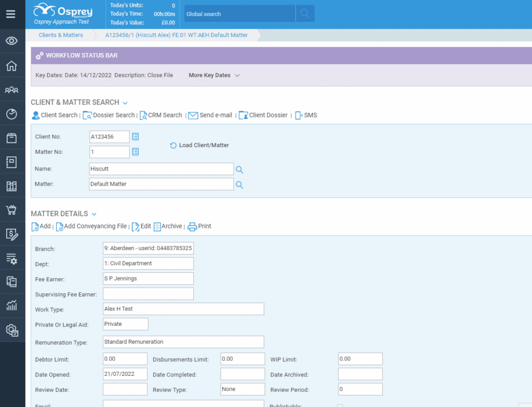Collapse Client & Matter Search section
This screenshot has height=407, width=532.
pos(125,103)
